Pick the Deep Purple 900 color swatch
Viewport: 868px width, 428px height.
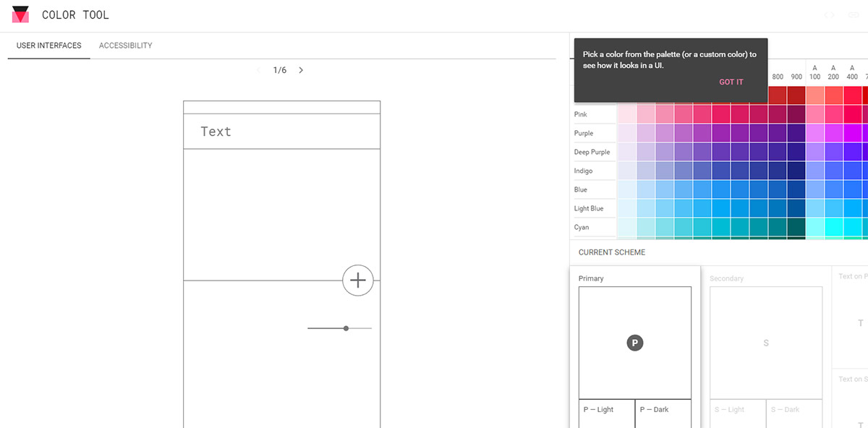click(796, 152)
